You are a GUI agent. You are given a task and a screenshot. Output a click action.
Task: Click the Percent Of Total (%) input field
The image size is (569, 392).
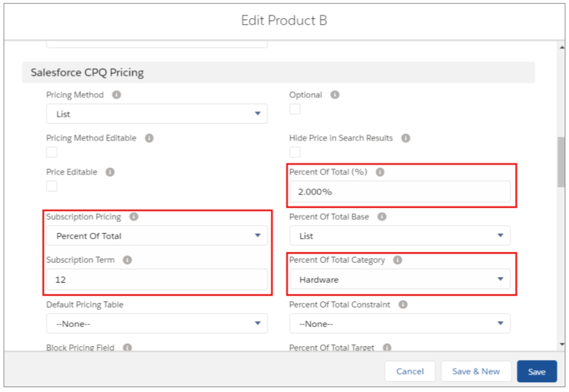400,191
